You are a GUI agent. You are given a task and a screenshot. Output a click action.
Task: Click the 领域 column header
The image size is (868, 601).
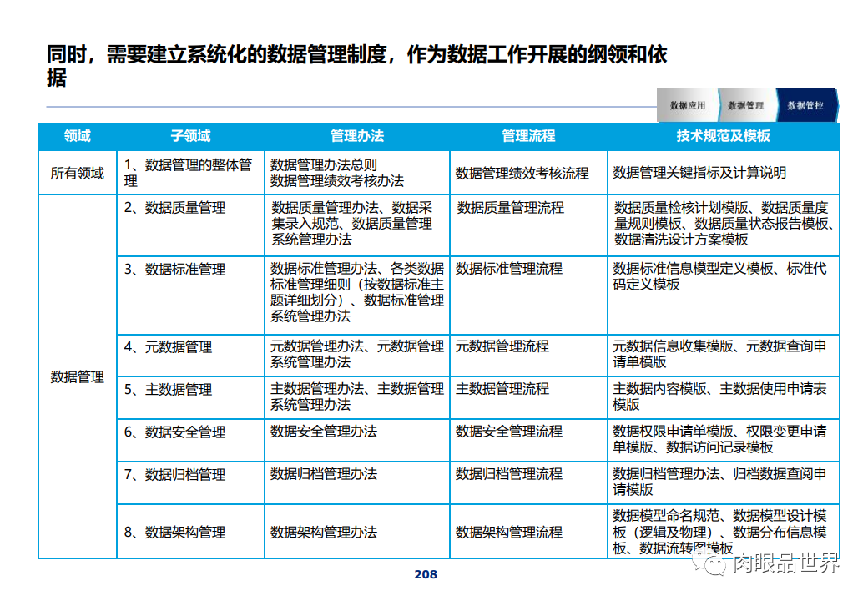point(78,136)
